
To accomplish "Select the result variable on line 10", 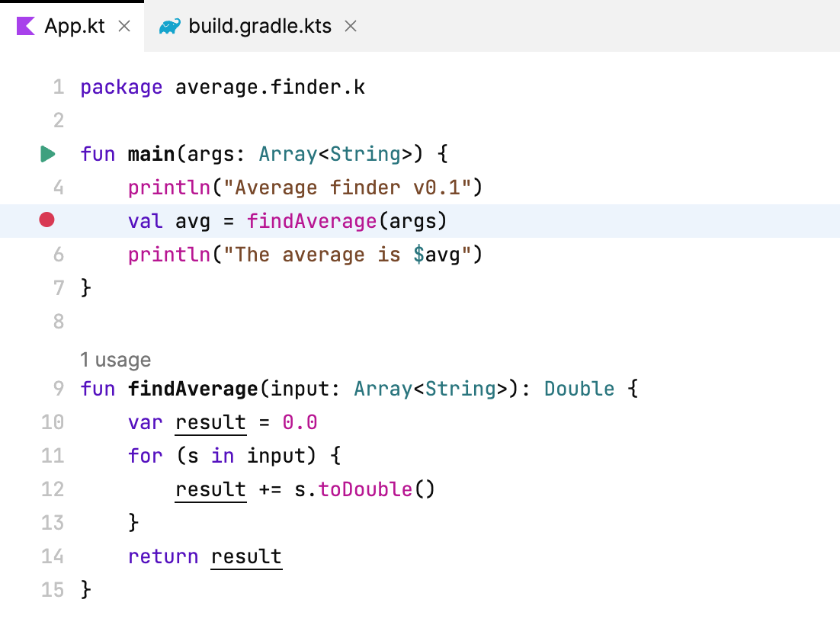I will point(210,422).
